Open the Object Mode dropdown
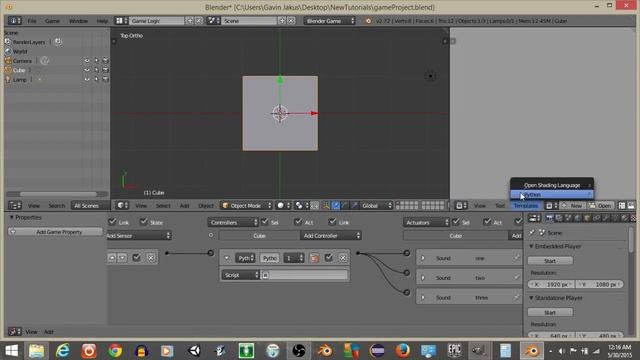The image size is (640, 360). [247, 206]
